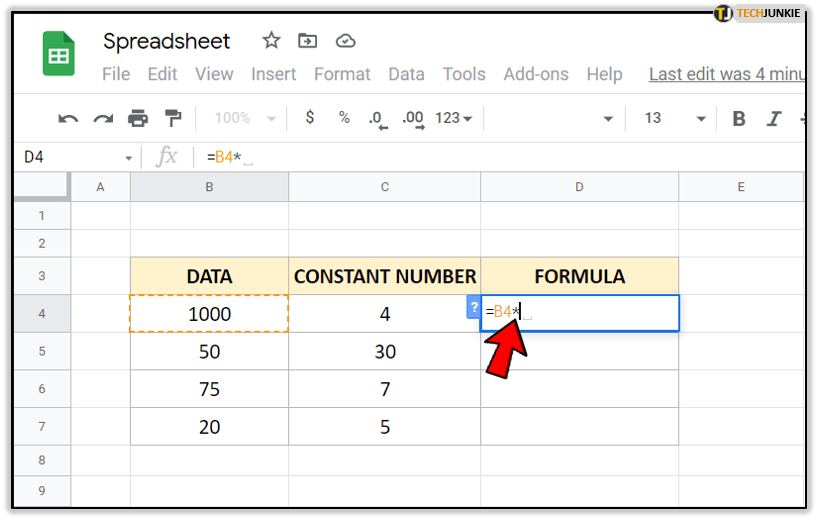The width and height of the screenshot is (818, 520).
Task: Check the cloud save status icon
Action: pos(345,41)
